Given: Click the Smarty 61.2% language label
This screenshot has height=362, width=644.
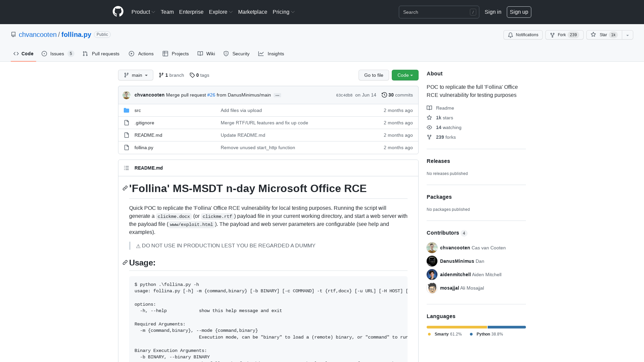Looking at the screenshot, I should [x=445, y=334].
